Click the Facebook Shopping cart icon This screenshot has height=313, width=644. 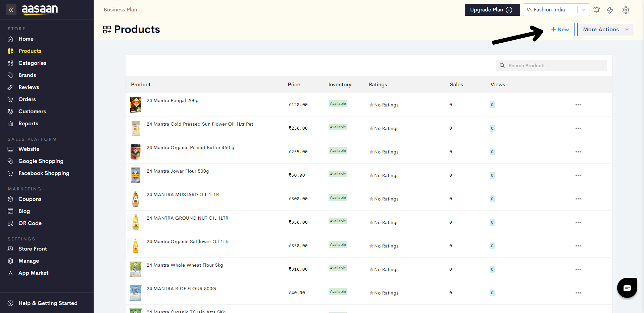[10, 173]
